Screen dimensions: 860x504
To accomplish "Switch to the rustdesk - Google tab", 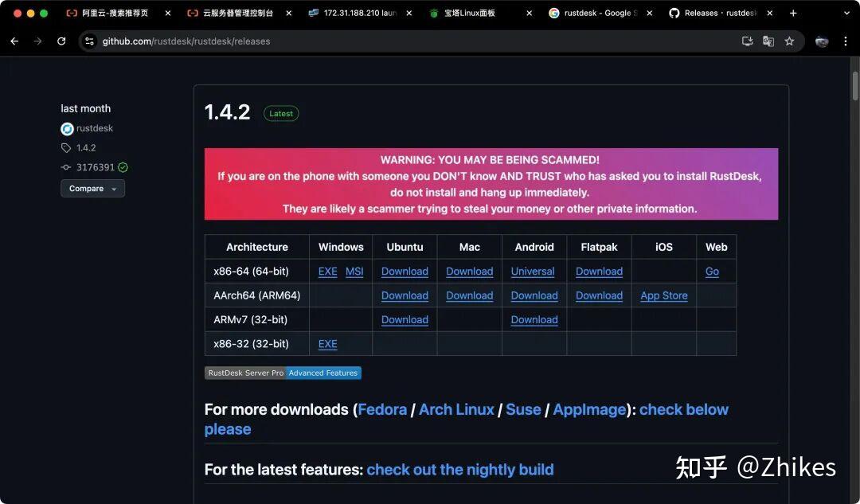I will [x=600, y=14].
